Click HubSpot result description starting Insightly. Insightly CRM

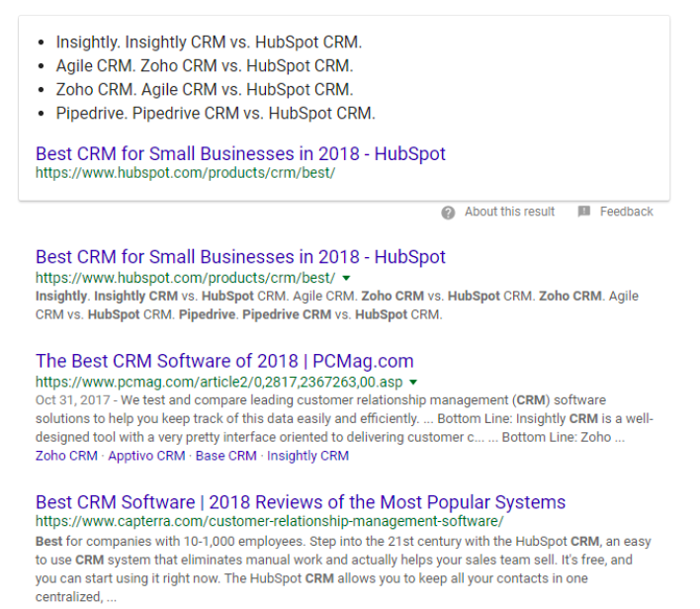[x=337, y=305]
